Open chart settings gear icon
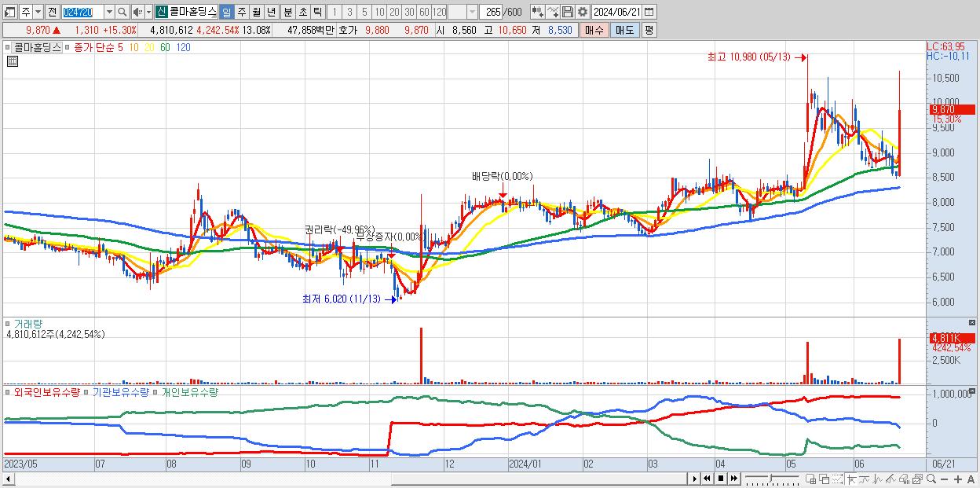 click(x=583, y=12)
